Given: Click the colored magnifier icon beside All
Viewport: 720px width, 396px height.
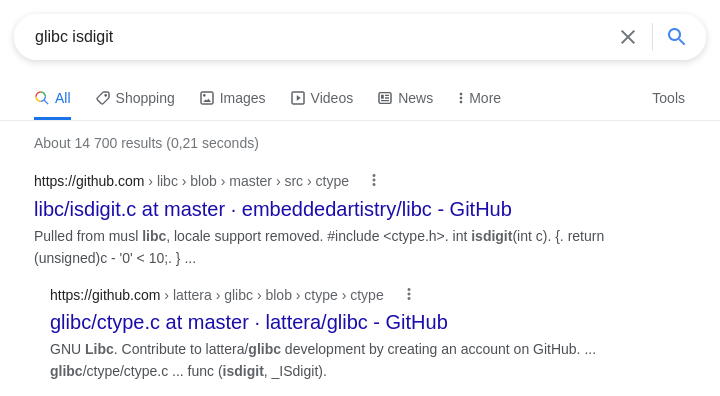Looking at the screenshot, I should (41, 98).
